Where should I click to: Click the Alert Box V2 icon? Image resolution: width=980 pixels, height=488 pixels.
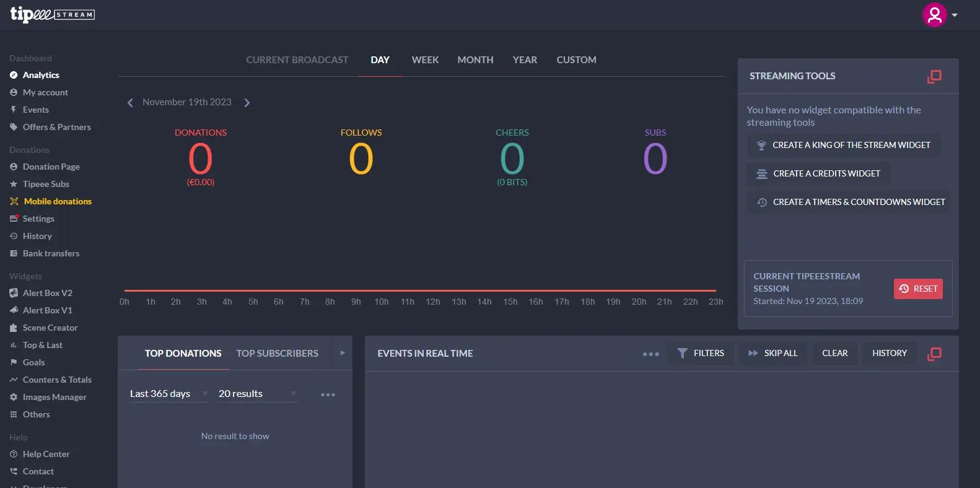14,293
